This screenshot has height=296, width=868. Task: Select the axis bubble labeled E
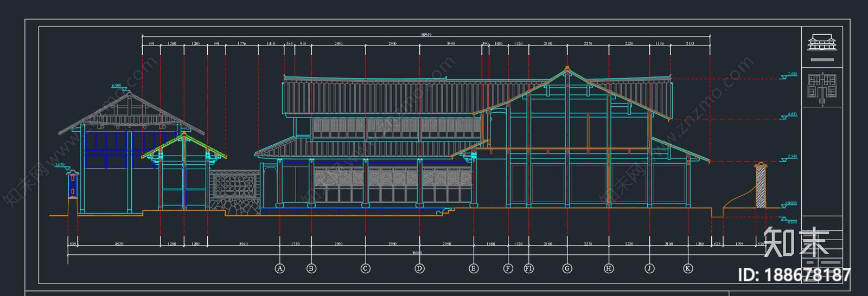474,268
